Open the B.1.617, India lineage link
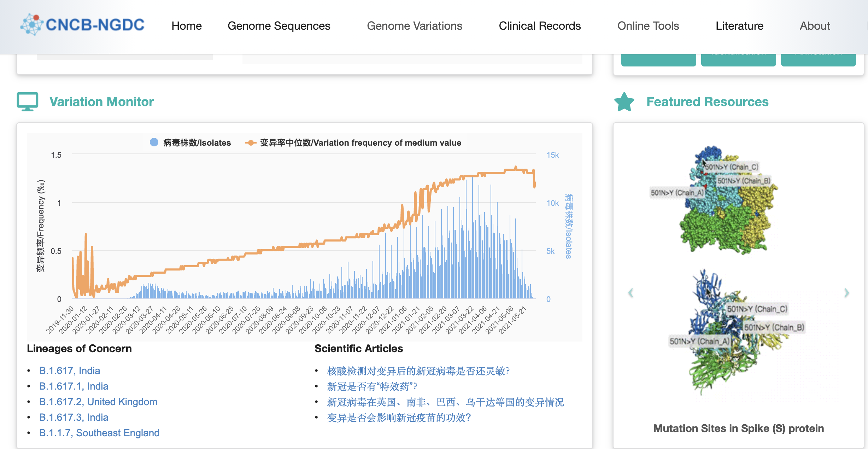The height and width of the screenshot is (449, 868). 70,371
